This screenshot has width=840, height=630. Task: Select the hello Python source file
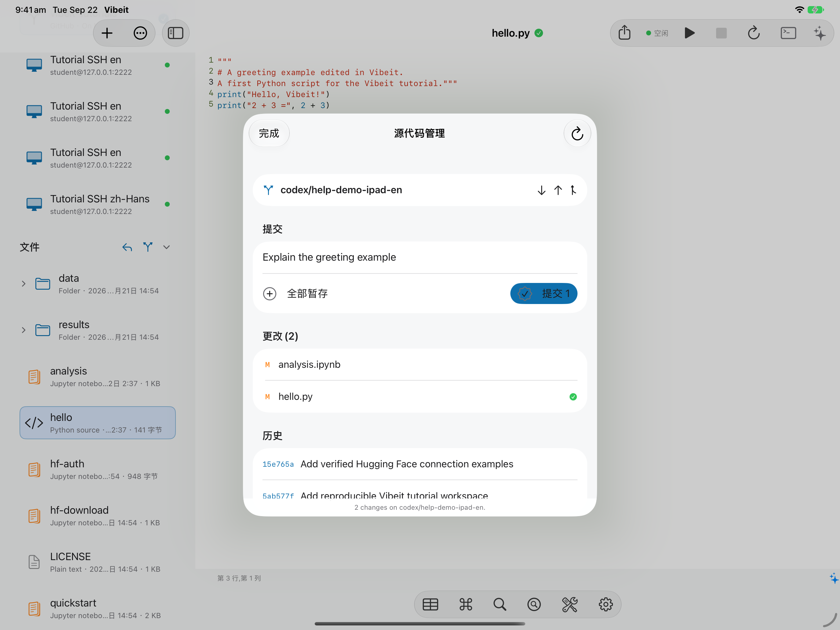pos(98,423)
